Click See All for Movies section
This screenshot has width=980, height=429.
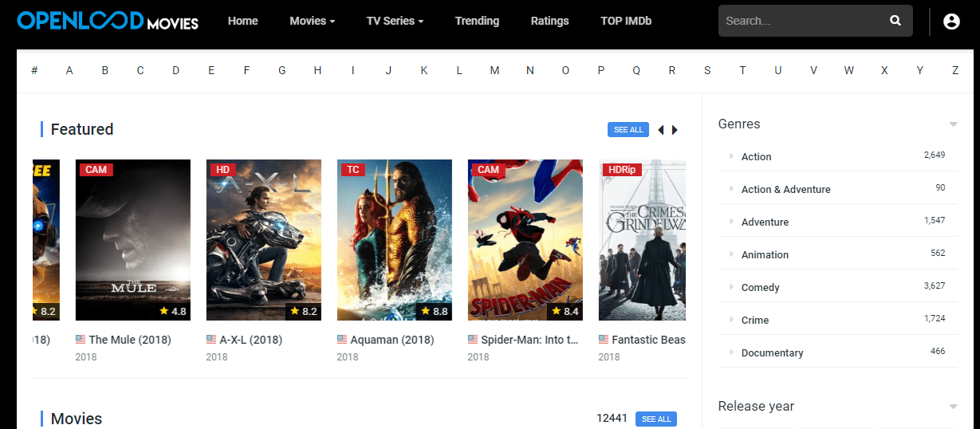coord(656,419)
